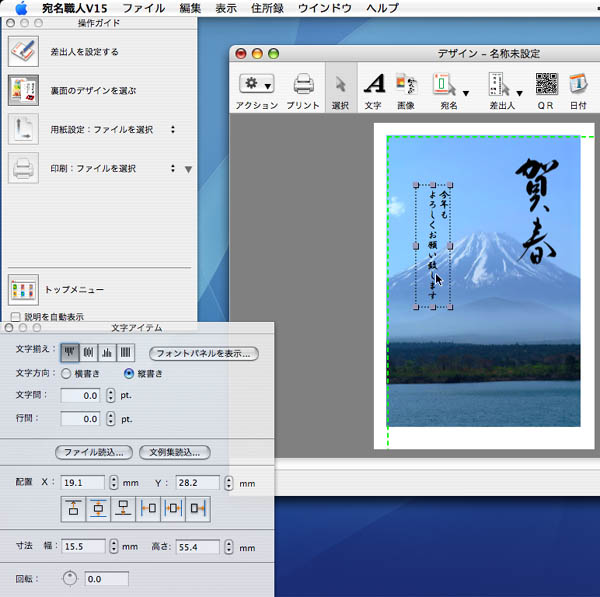Screen dimensions: 600x597
Task: Expand the 宛名 toolbar dropdown arrow
Action: point(466,91)
